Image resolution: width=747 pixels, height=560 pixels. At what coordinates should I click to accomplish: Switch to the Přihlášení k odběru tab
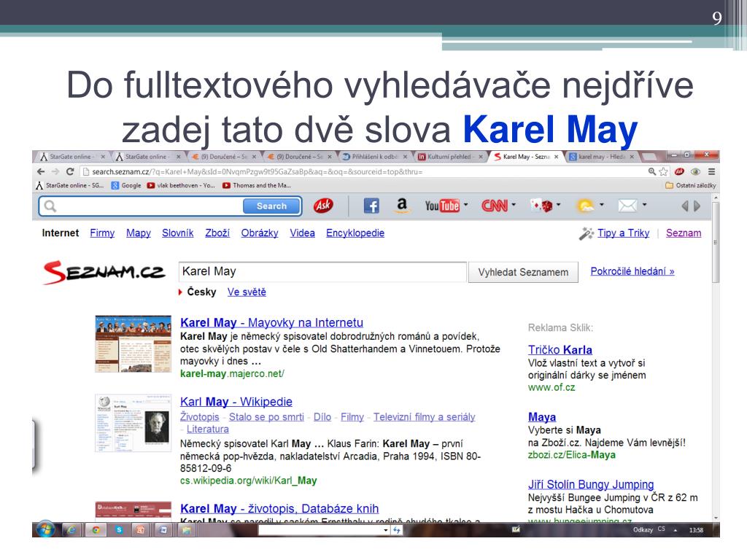374,156
